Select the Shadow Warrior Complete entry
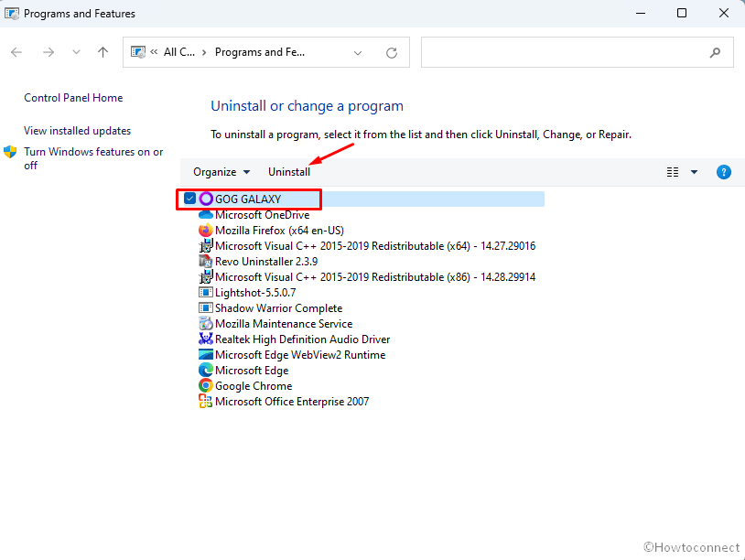This screenshot has height=560, width=745. [278, 308]
